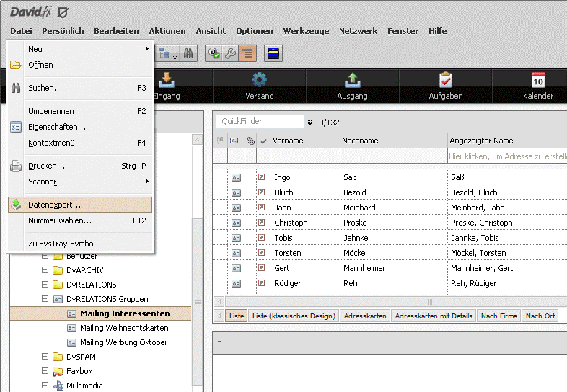Click the printer icon next to Drucken
This screenshot has height=392, width=567.
click(x=16, y=166)
